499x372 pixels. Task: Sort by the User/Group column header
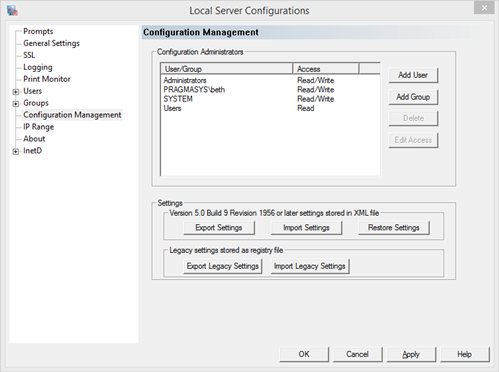pyautogui.click(x=227, y=69)
